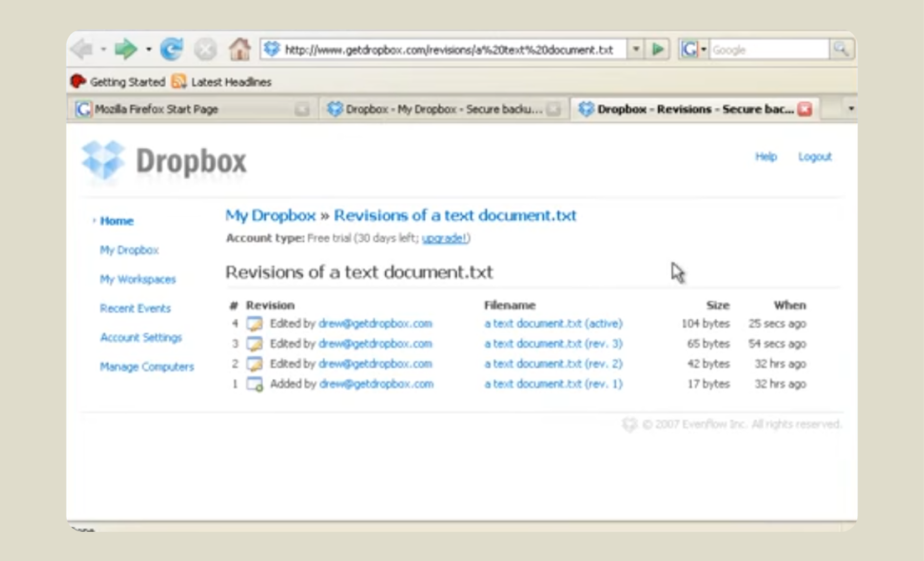Close the Mozilla Firefox Start Page tab
Image resolution: width=924 pixels, height=561 pixels.
click(x=302, y=109)
